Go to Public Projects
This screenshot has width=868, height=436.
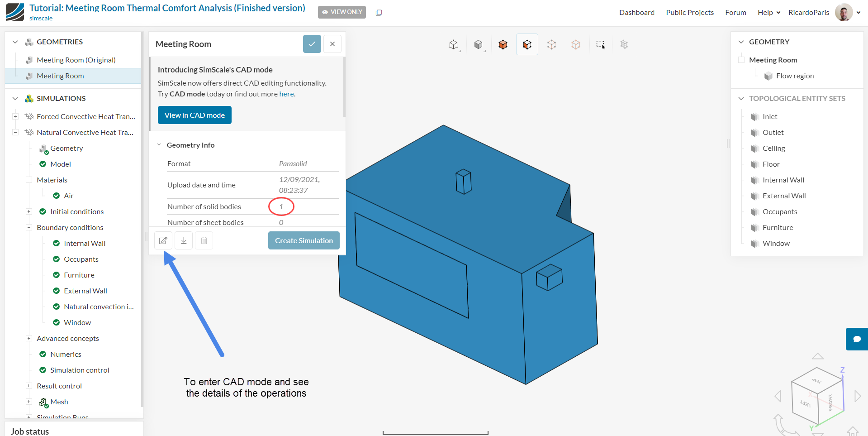pos(690,12)
